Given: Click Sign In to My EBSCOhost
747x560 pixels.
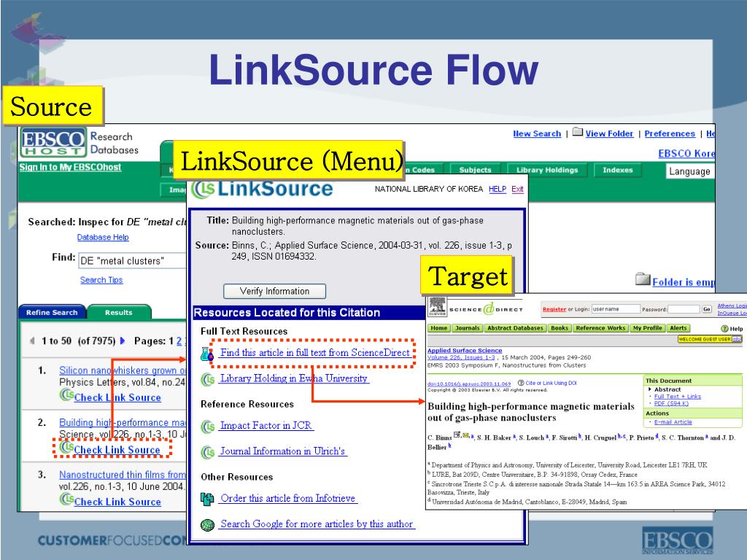Looking at the screenshot, I should click(x=70, y=167).
